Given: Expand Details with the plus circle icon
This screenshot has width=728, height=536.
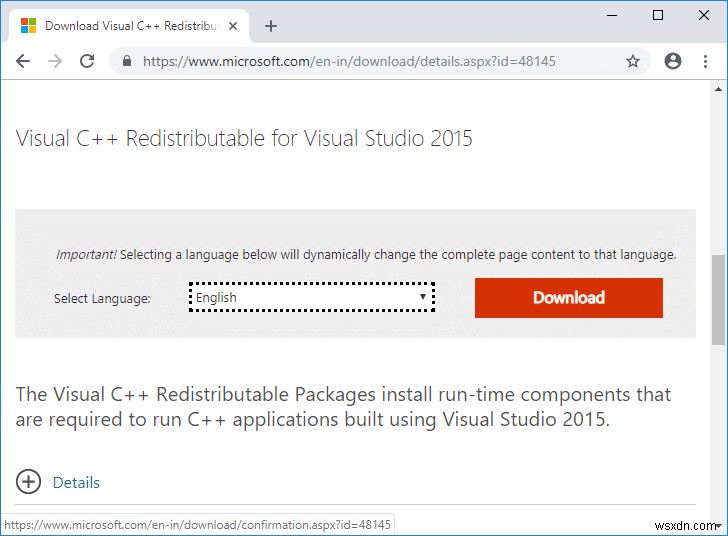Looking at the screenshot, I should tap(28, 482).
